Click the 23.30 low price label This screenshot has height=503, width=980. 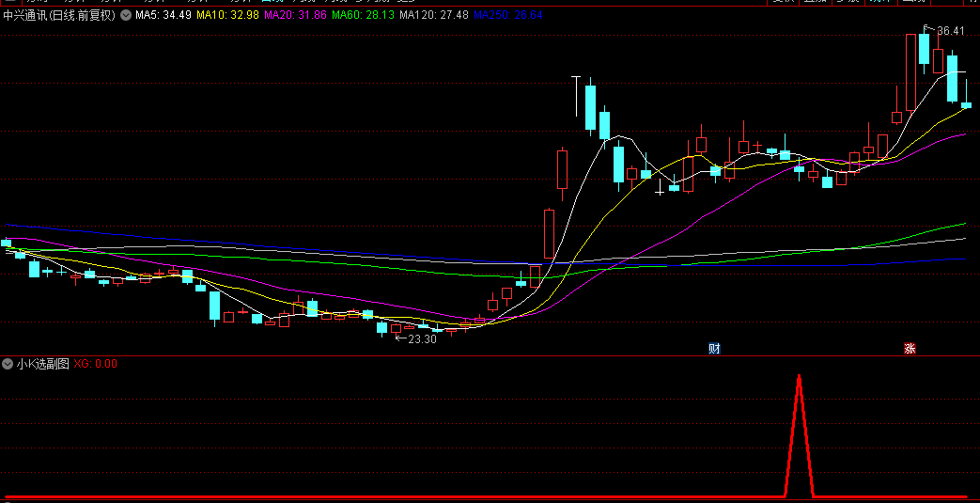tap(422, 339)
